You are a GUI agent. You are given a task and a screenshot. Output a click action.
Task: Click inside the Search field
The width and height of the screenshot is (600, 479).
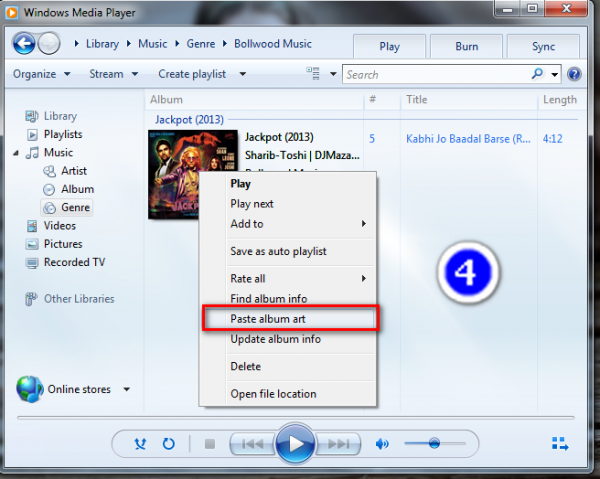[x=435, y=74]
